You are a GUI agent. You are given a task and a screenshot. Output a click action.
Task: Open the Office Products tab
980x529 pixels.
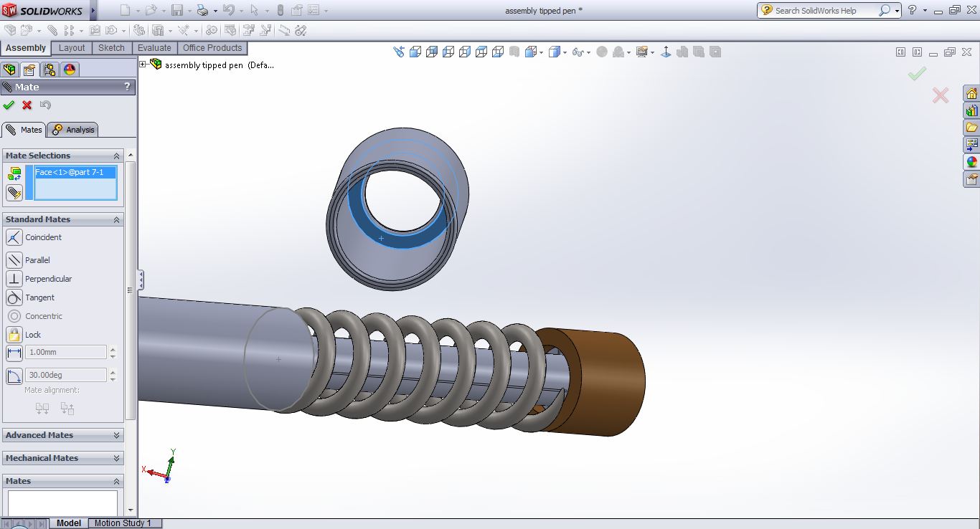pos(212,48)
